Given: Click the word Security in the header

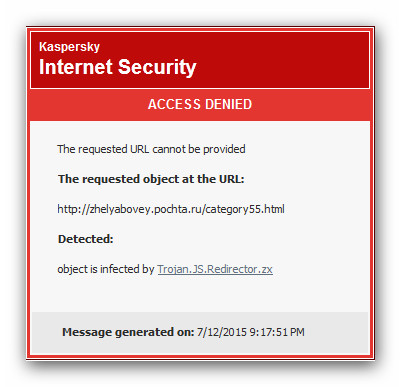Looking at the screenshot, I should (157, 67).
